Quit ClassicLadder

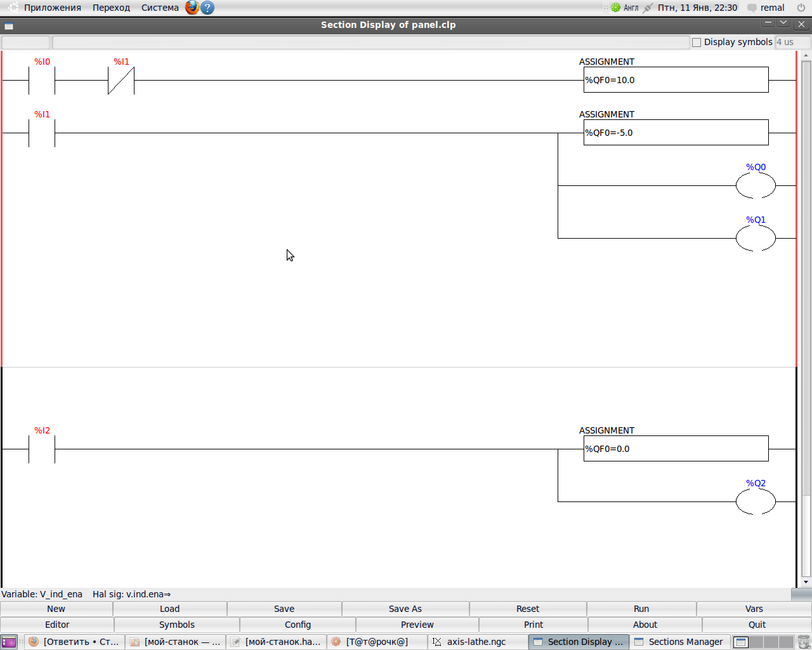pos(757,625)
